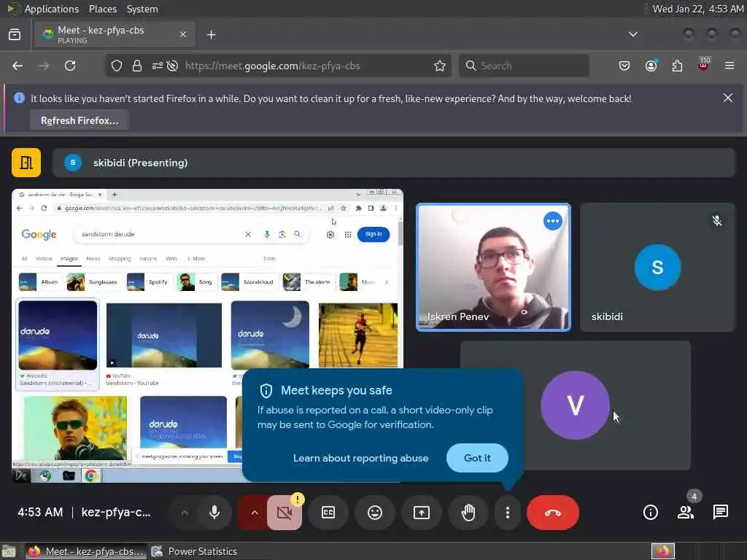The width and height of the screenshot is (747, 560).
Task: Select the skibidi participant tile
Action: (x=657, y=267)
